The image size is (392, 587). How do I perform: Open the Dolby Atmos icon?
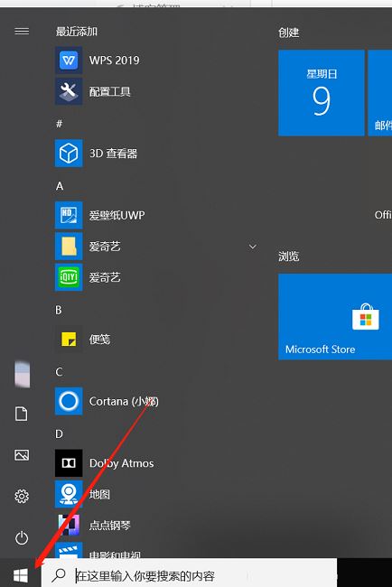(x=69, y=463)
